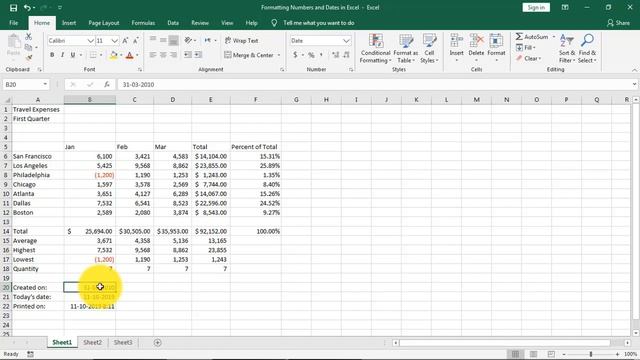
Task: Open the Calibri font name dropdown
Action: click(x=90, y=40)
